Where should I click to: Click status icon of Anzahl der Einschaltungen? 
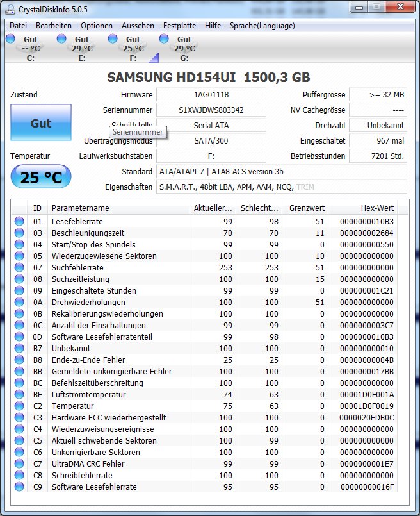(x=19, y=325)
